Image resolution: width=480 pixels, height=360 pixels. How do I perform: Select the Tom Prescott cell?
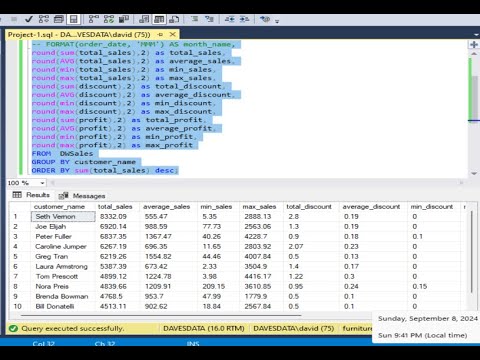pos(63,276)
